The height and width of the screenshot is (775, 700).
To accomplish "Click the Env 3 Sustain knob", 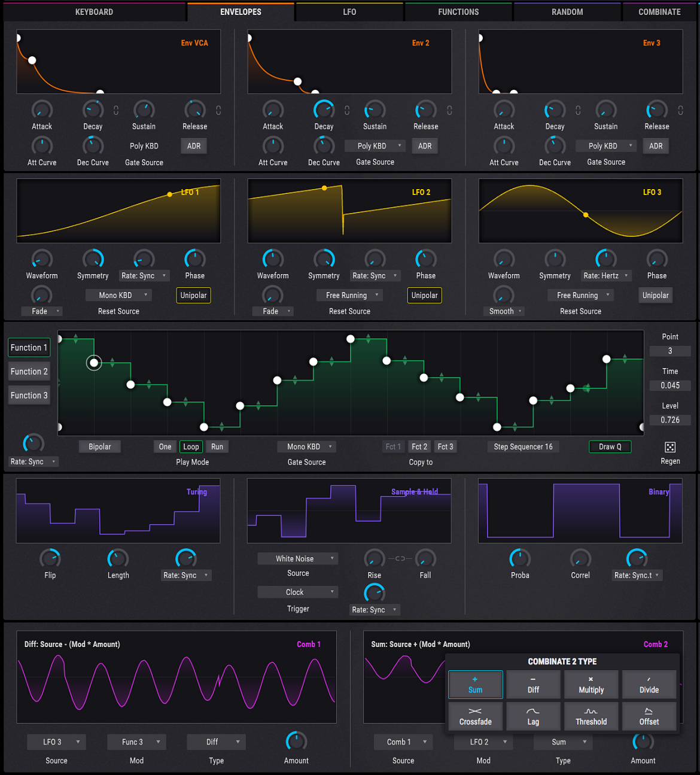I will (x=605, y=110).
